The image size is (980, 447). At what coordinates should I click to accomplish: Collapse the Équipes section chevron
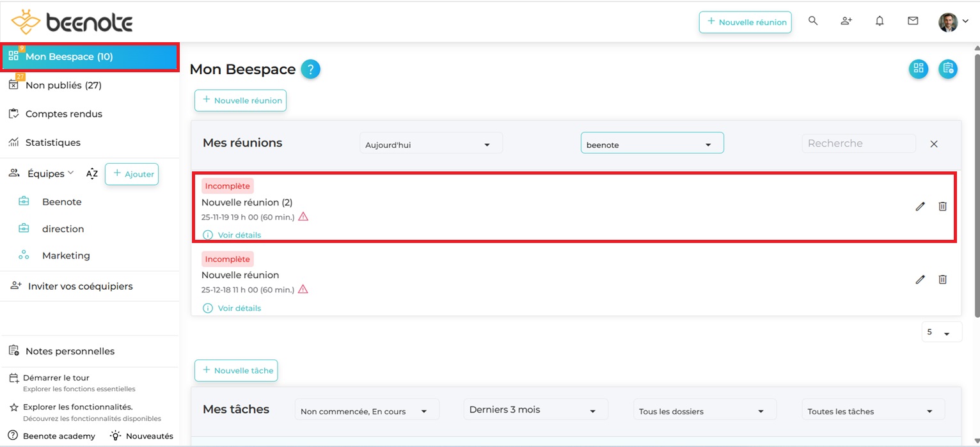pyautogui.click(x=71, y=173)
